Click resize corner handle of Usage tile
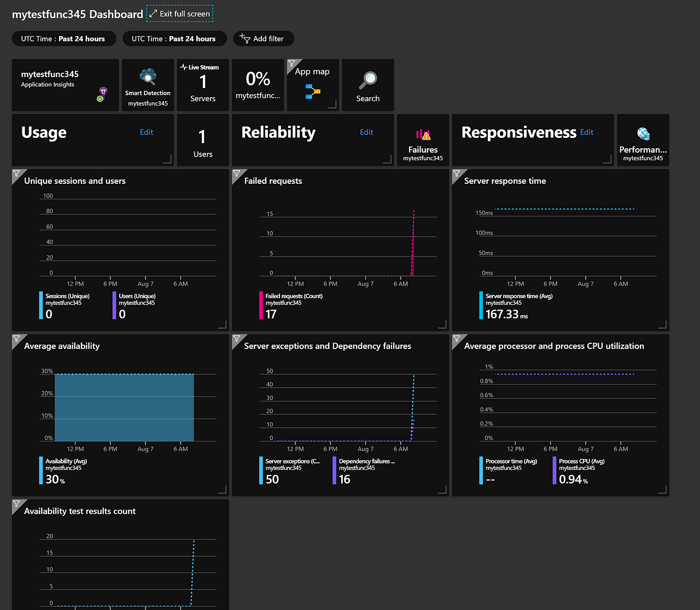 coord(167,159)
